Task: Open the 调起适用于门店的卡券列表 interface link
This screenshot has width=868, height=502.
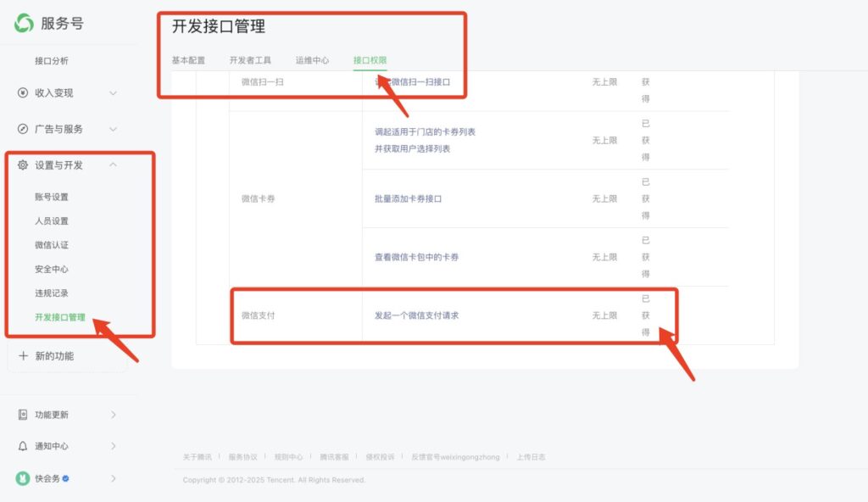Action: pos(425,140)
